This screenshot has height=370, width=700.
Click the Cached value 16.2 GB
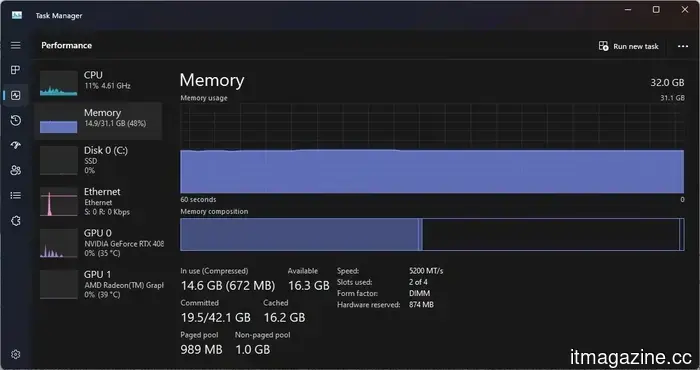(x=284, y=318)
